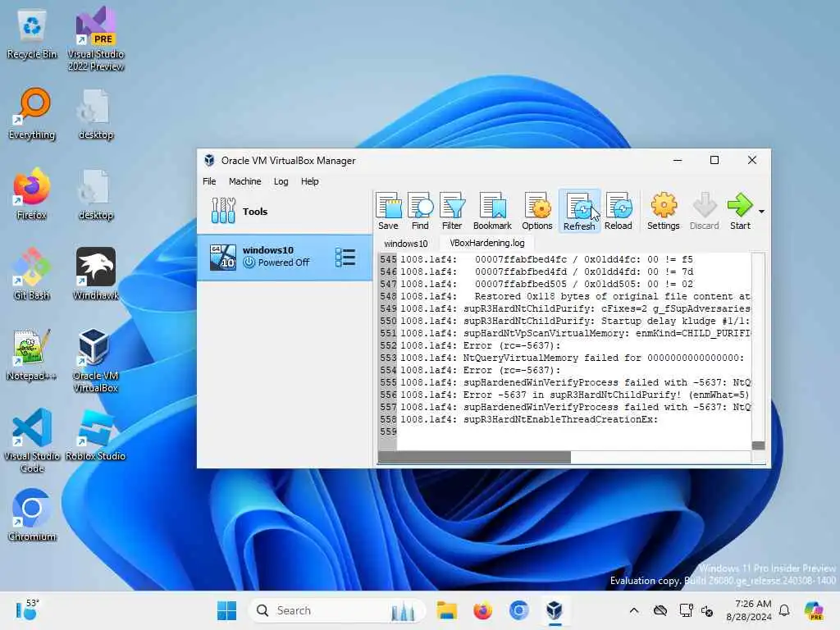Open the Help menu
Viewport: 840px width, 630px height.
(x=309, y=181)
